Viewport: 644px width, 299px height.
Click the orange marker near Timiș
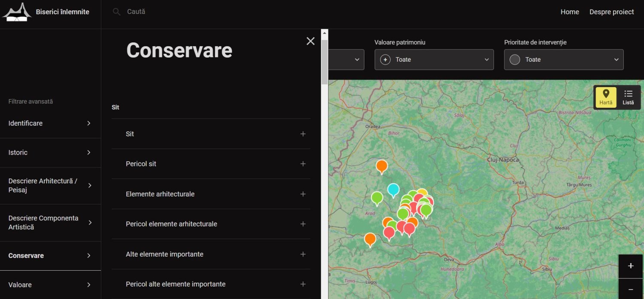click(x=370, y=239)
